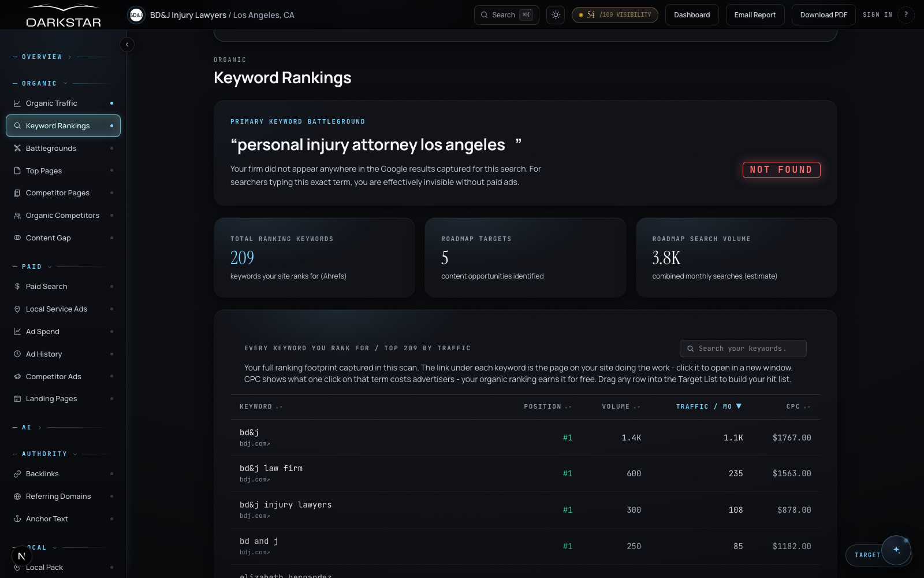924x578 pixels.
Task: Click the NOT FOUND status badge
Action: point(781,170)
